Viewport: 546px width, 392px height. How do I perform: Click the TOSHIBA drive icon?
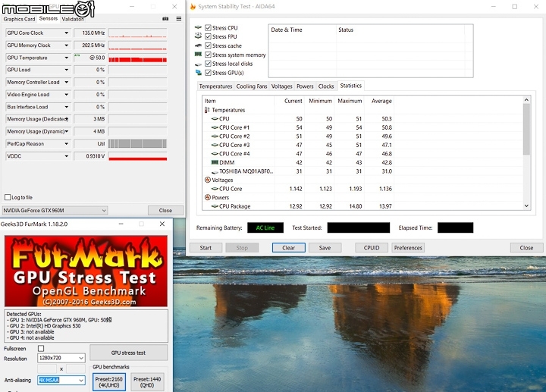pos(215,171)
